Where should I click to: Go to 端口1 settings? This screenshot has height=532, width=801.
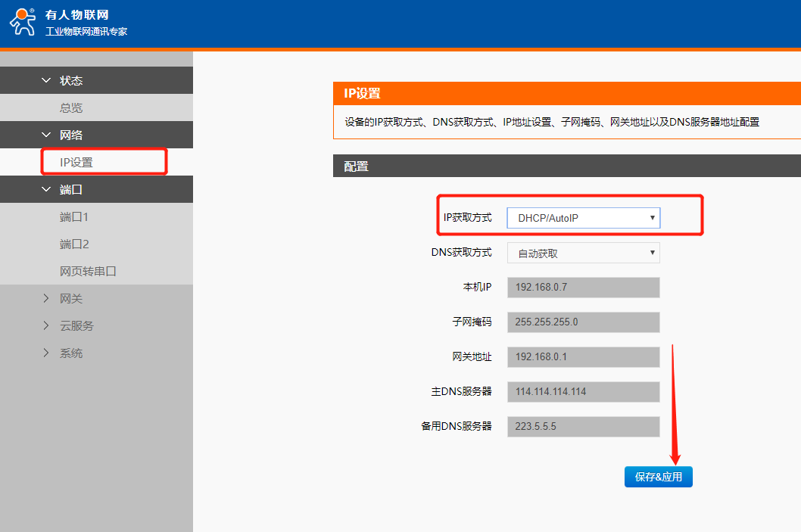pyautogui.click(x=74, y=217)
